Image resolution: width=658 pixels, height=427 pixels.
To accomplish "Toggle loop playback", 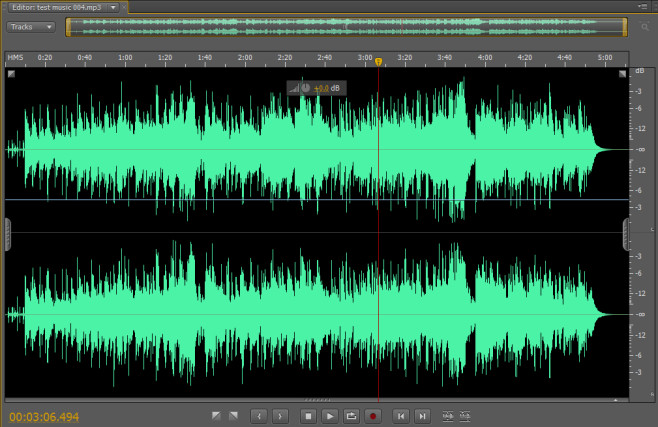I will (x=351, y=416).
